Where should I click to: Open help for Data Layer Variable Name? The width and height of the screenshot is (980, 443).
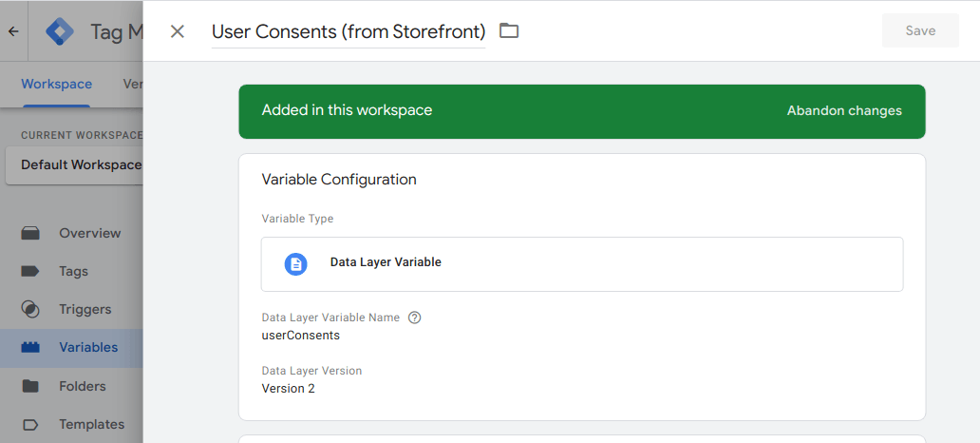click(x=414, y=318)
